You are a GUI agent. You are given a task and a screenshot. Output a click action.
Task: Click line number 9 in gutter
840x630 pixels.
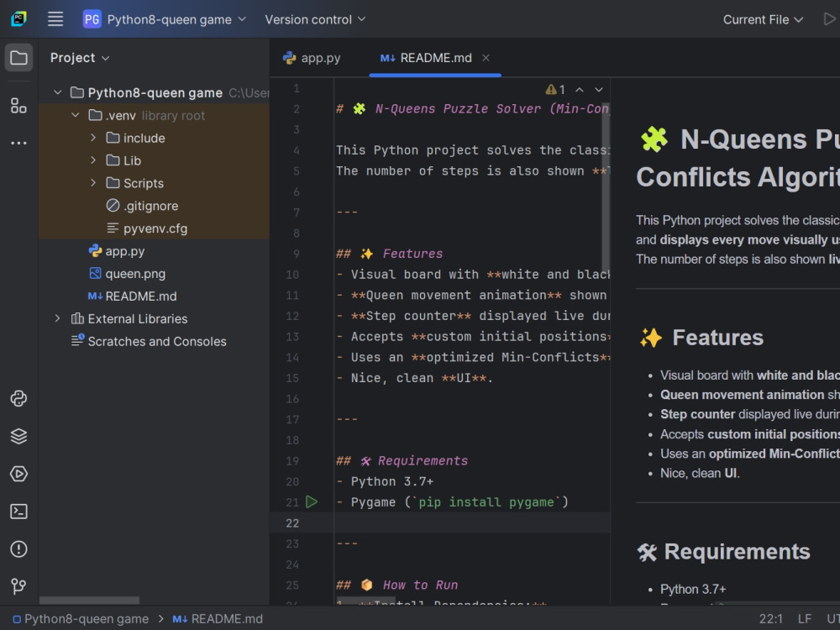pos(297,254)
